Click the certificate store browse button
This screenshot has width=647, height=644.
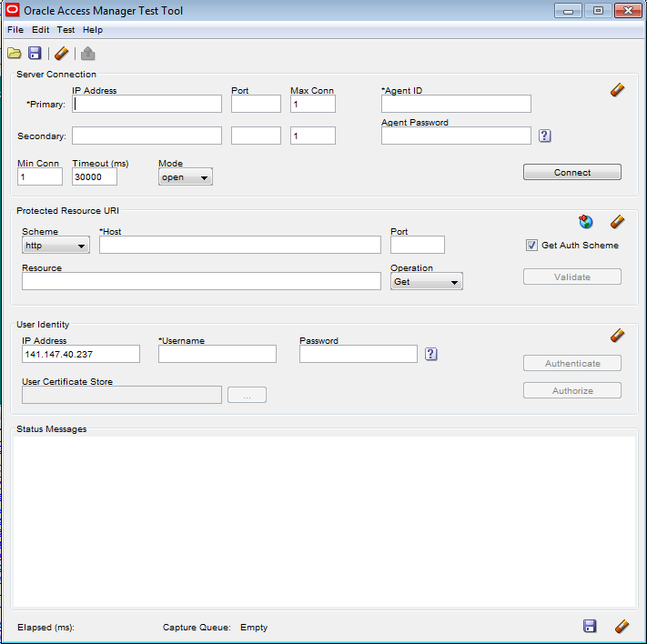(247, 396)
